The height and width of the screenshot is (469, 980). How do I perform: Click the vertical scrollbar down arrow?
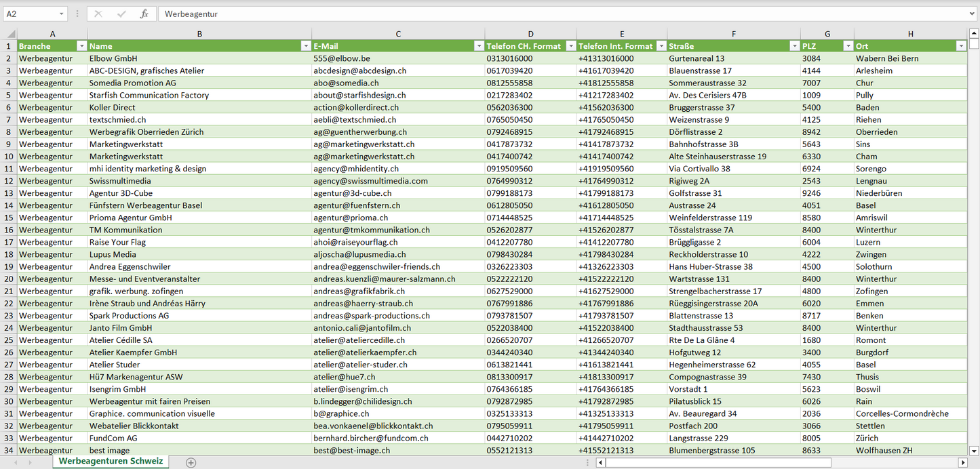coord(974,450)
